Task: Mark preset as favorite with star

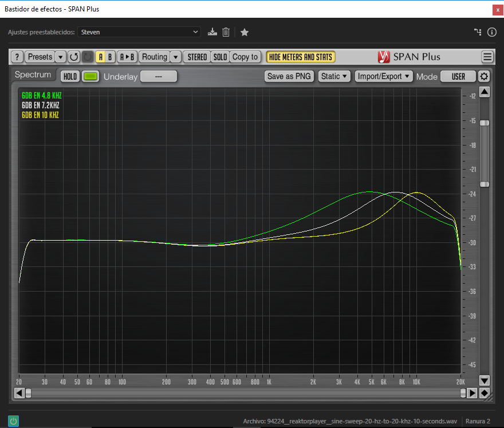Action: pos(245,32)
